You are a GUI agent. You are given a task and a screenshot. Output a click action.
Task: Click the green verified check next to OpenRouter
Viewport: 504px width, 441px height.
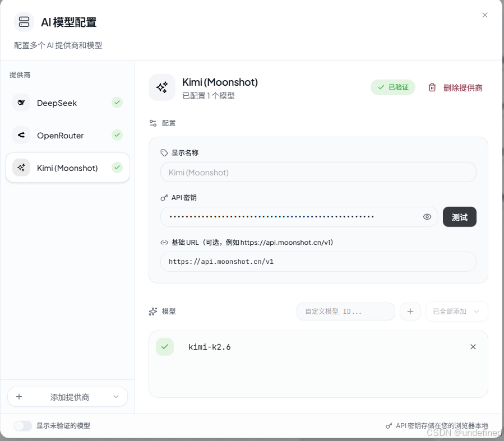(x=117, y=135)
